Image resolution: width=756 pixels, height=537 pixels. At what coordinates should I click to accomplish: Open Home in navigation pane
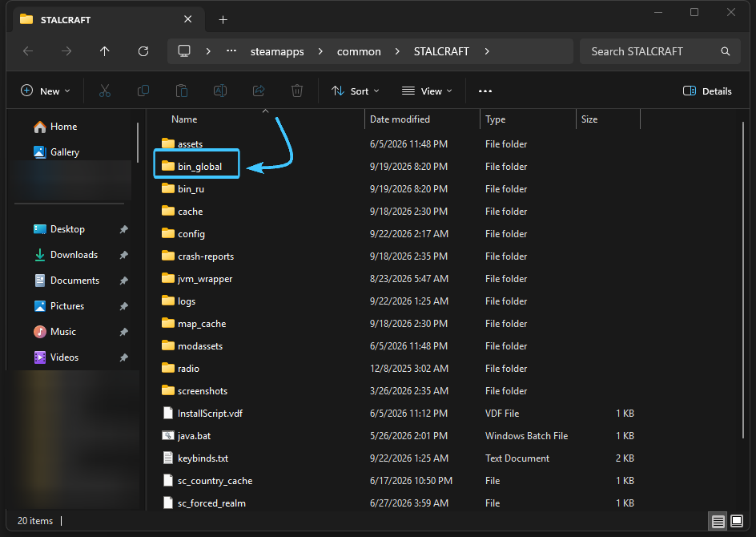(55, 127)
